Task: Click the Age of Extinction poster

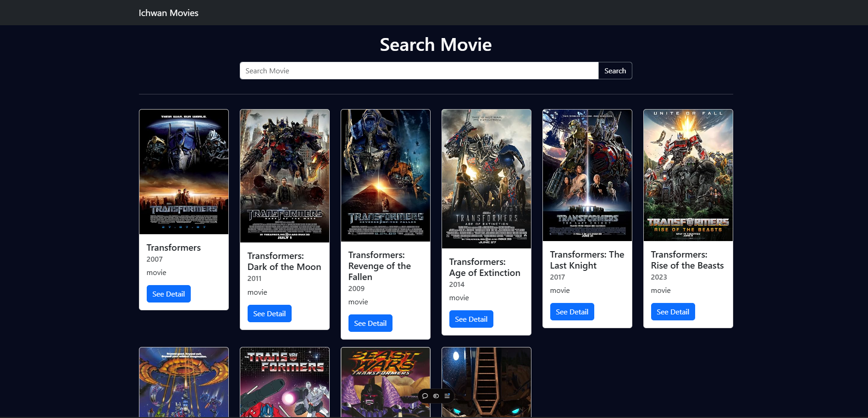Action: coord(487,179)
